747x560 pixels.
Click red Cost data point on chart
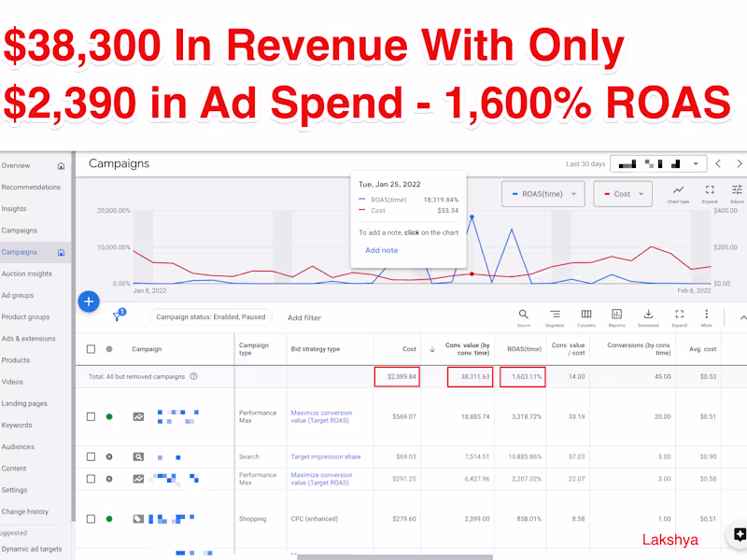click(x=472, y=273)
